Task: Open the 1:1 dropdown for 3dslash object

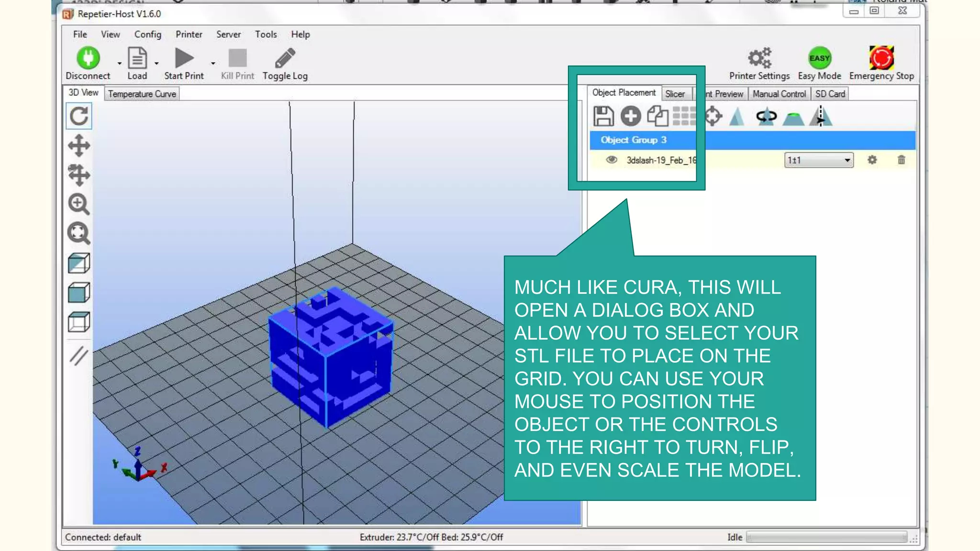Action: tap(819, 160)
